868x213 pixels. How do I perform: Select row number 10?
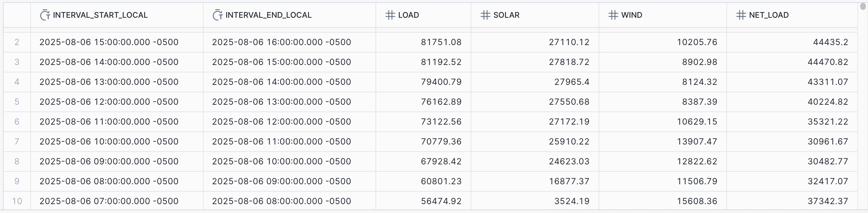[x=17, y=201]
